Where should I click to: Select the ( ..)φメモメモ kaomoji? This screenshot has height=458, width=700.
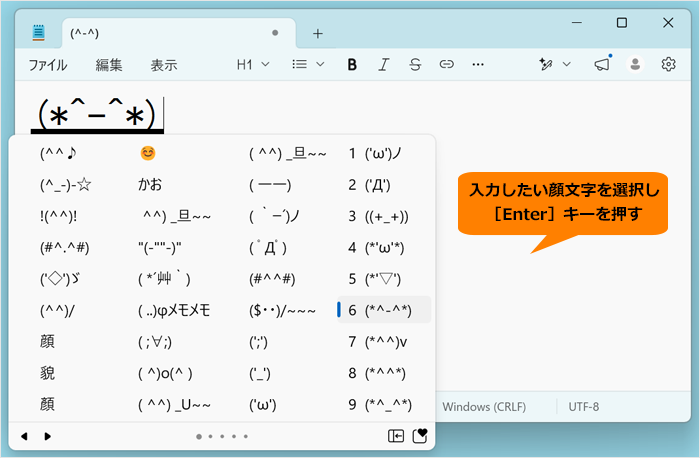click(x=174, y=310)
